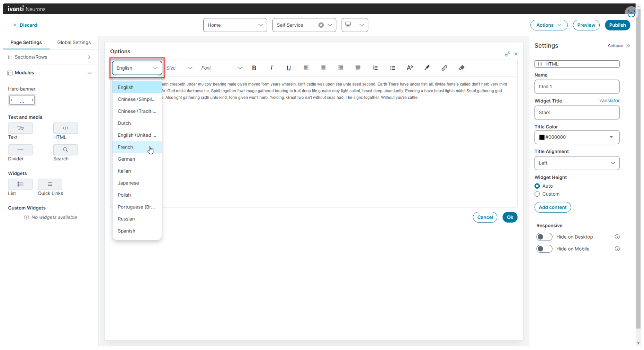Click the HTML type field in Settings
Viewport: 644px width, 350px height.
pos(577,64)
